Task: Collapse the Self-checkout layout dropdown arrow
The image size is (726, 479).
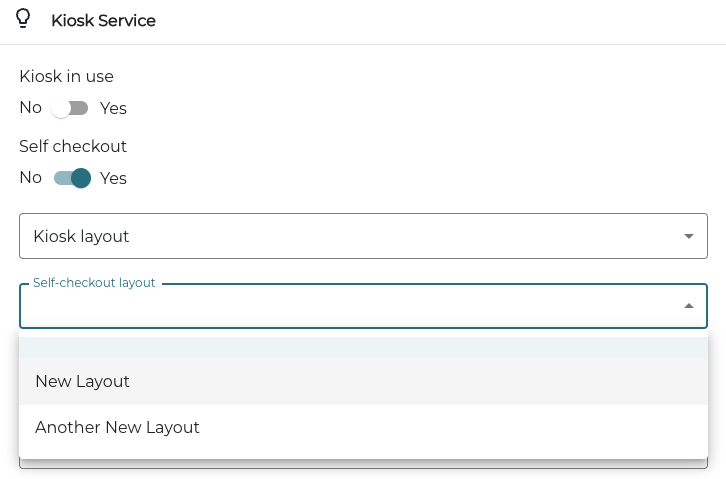Action: coord(688,306)
